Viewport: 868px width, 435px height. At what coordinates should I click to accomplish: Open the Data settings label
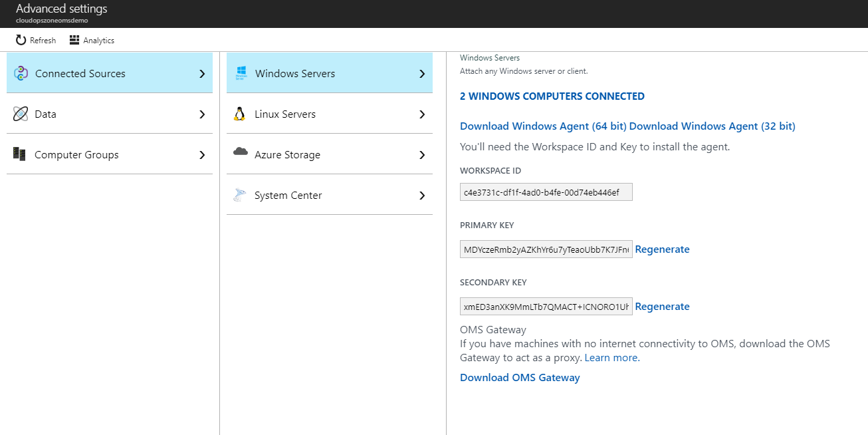point(46,114)
